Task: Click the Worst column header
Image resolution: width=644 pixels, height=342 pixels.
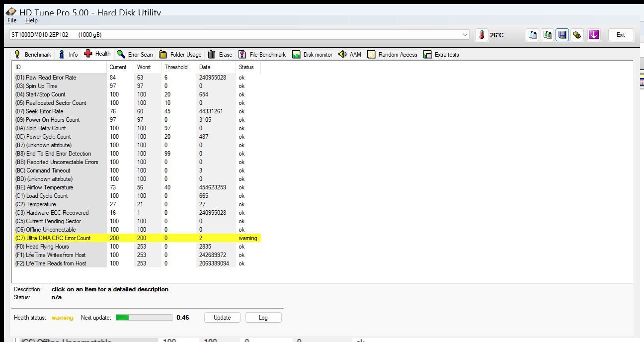Action: point(148,67)
